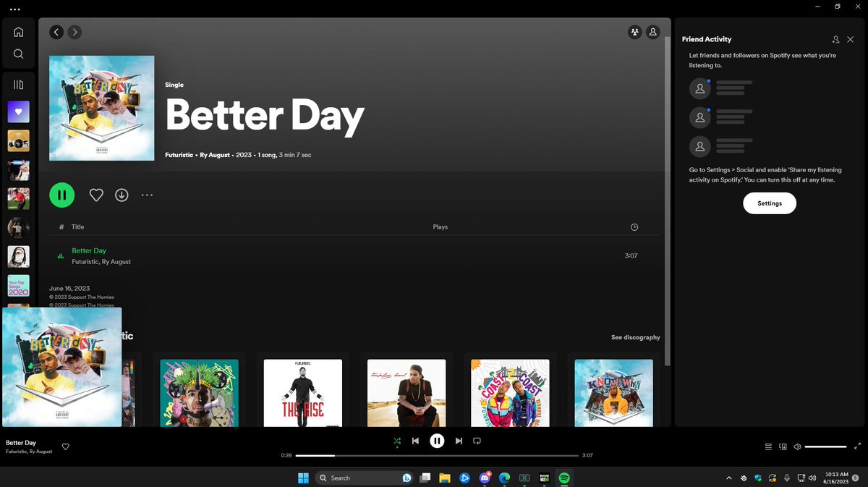
Task: Open the golden vinyl record playlist in sidebar
Action: [x=19, y=140]
